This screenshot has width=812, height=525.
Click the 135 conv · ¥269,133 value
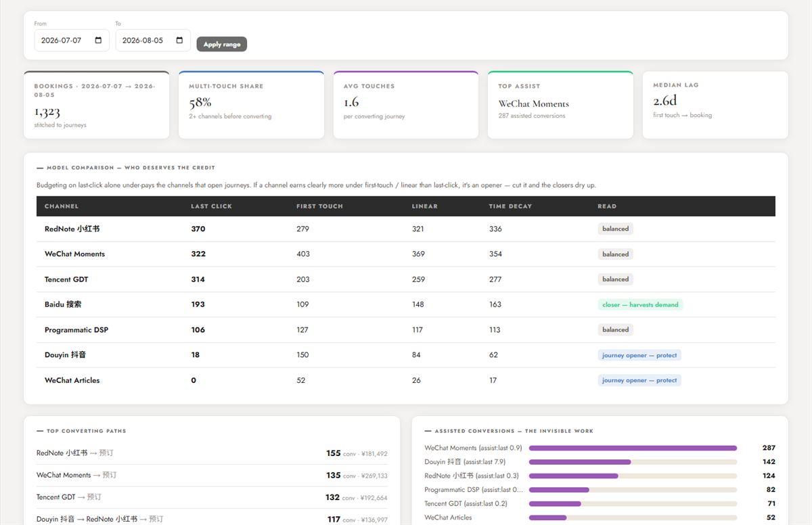click(x=357, y=475)
